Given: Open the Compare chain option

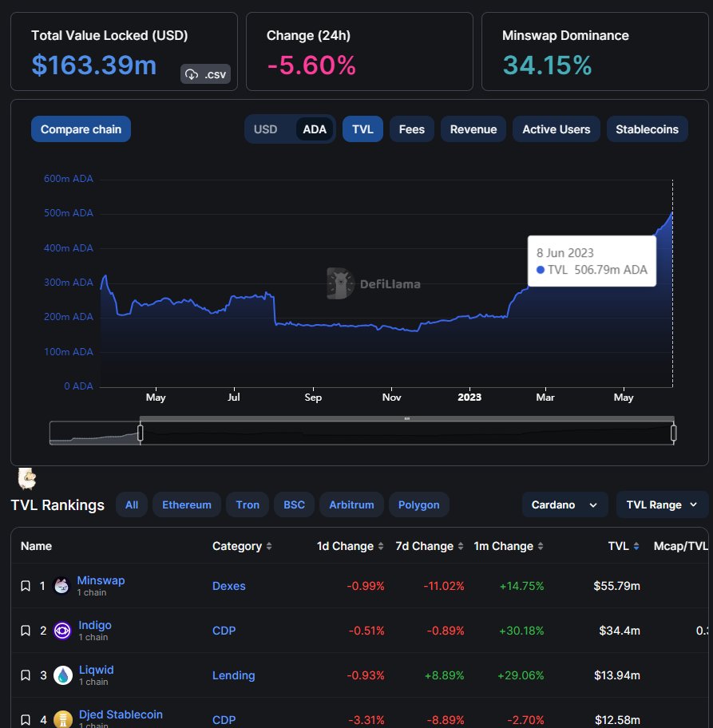Looking at the screenshot, I should (81, 129).
